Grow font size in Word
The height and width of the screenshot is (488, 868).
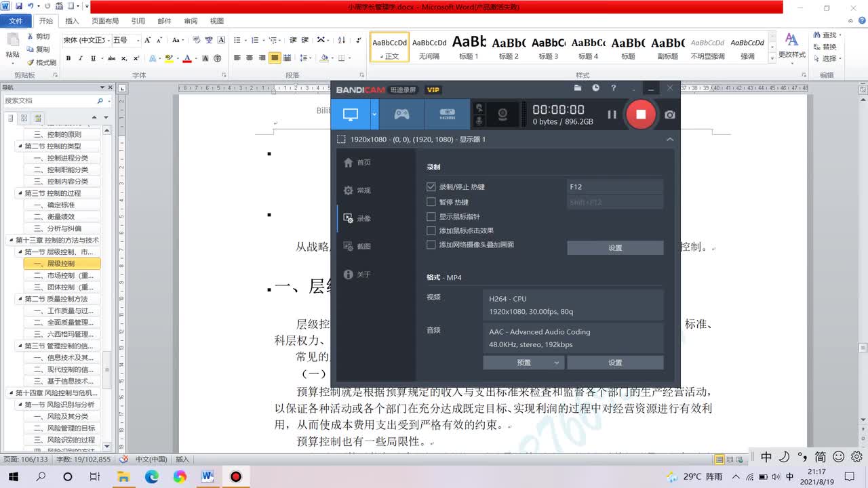(x=149, y=41)
